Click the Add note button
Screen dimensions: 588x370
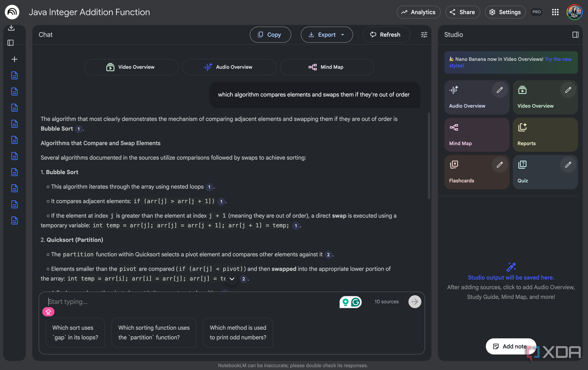tap(511, 346)
